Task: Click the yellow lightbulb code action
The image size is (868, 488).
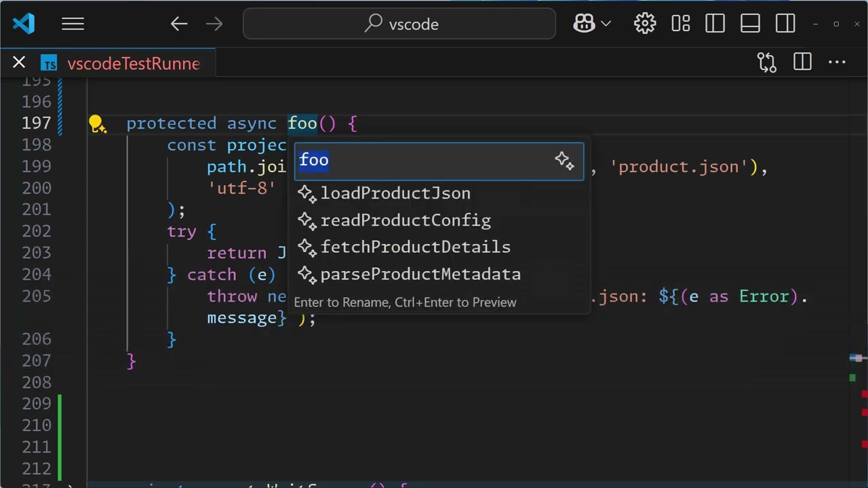Action: [96, 123]
